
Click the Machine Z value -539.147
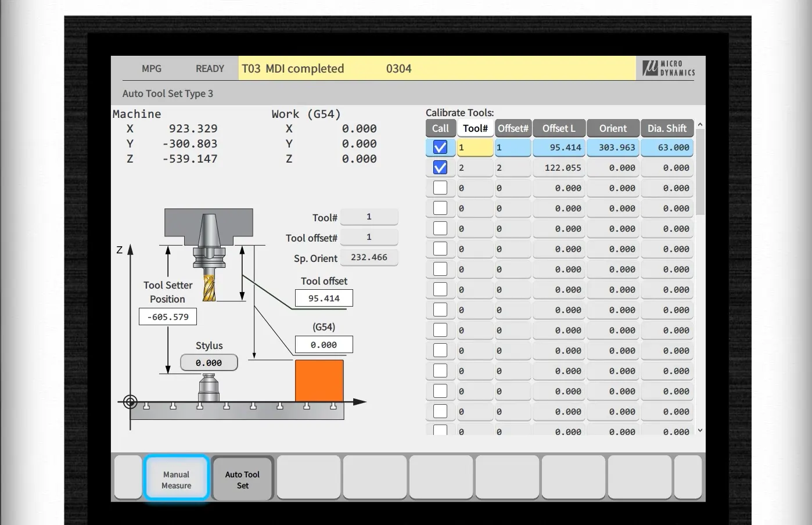190,159
